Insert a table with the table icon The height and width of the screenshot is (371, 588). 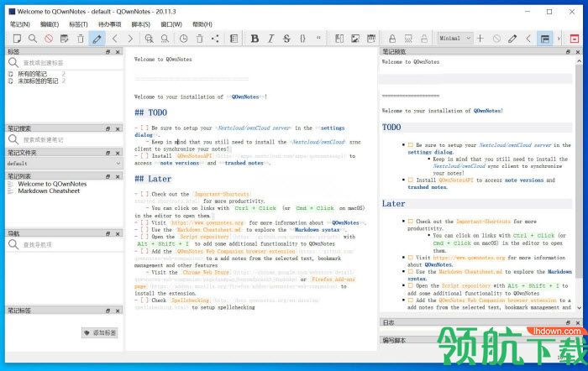pos(371,39)
